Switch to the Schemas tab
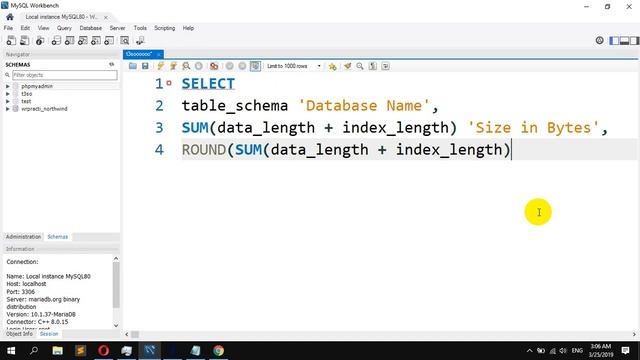Viewport: 640px width, 360px height. click(58, 237)
